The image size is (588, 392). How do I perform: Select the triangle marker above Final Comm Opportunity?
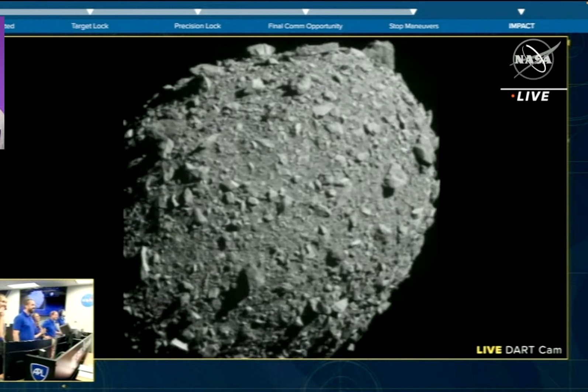305,12
